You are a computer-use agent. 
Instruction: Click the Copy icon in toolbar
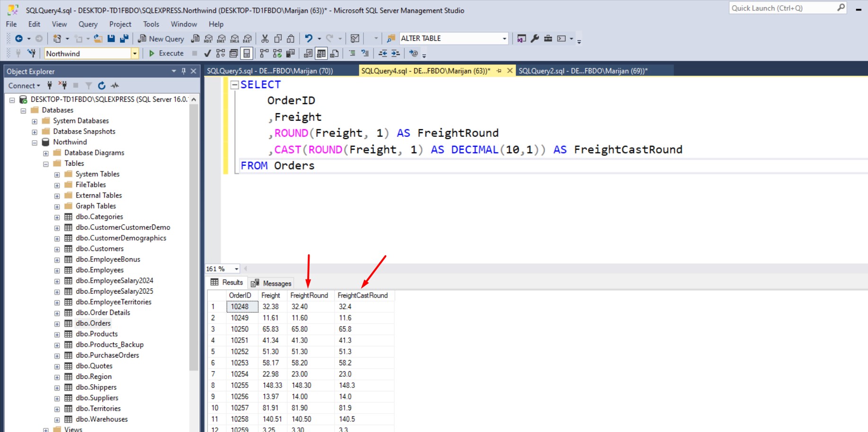[x=278, y=38]
